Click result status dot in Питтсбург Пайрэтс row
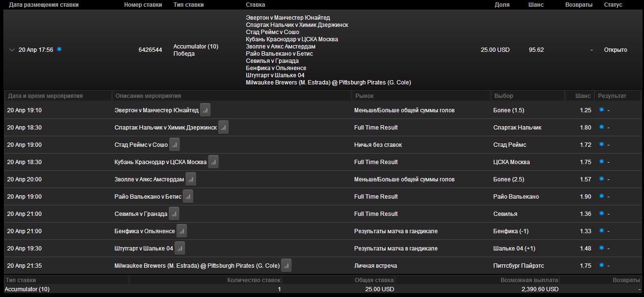Viewport: 644px width, 297px height. (x=601, y=265)
